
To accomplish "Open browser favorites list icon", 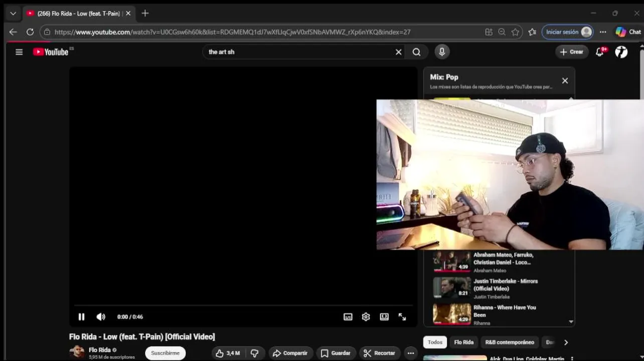I will click(532, 32).
